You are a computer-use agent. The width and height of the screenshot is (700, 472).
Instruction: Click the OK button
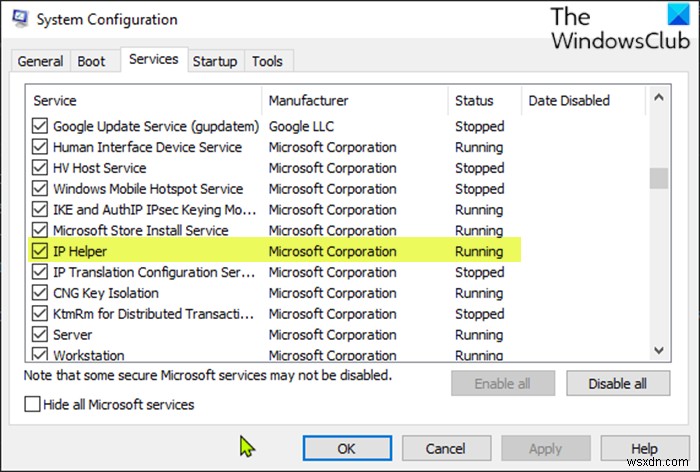[347, 448]
